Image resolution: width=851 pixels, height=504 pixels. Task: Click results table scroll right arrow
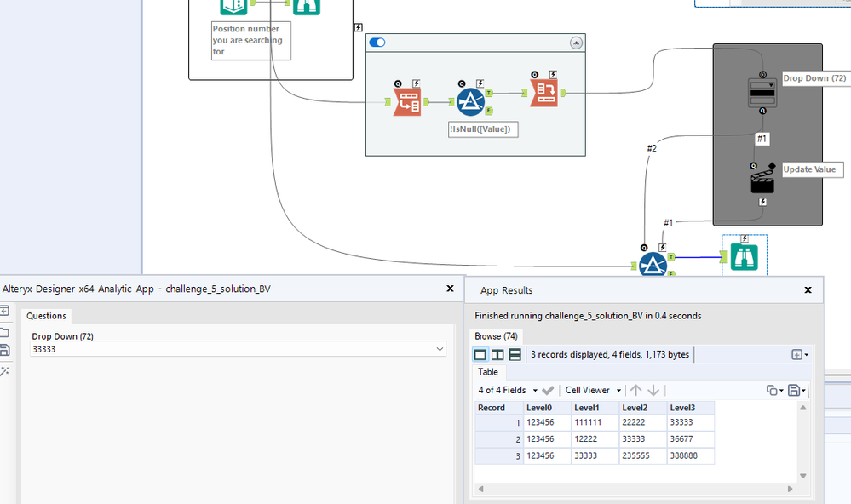[791, 489]
